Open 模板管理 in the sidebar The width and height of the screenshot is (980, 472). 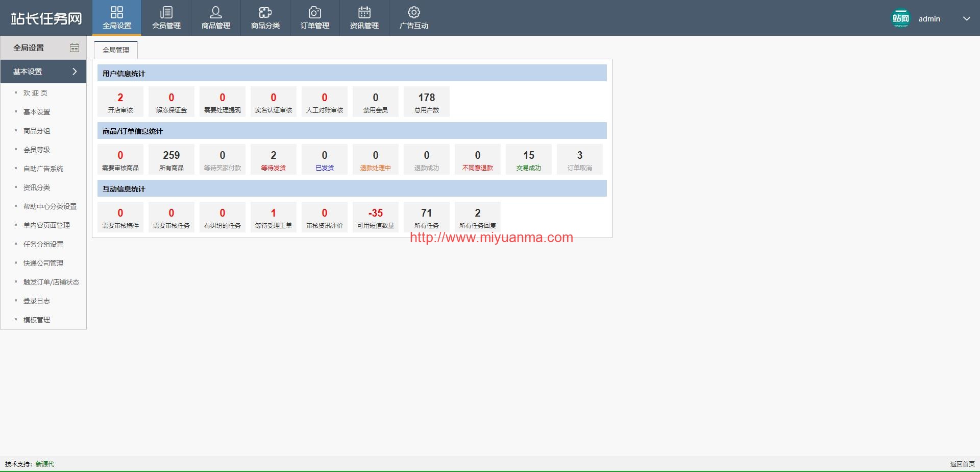(x=37, y=320)
